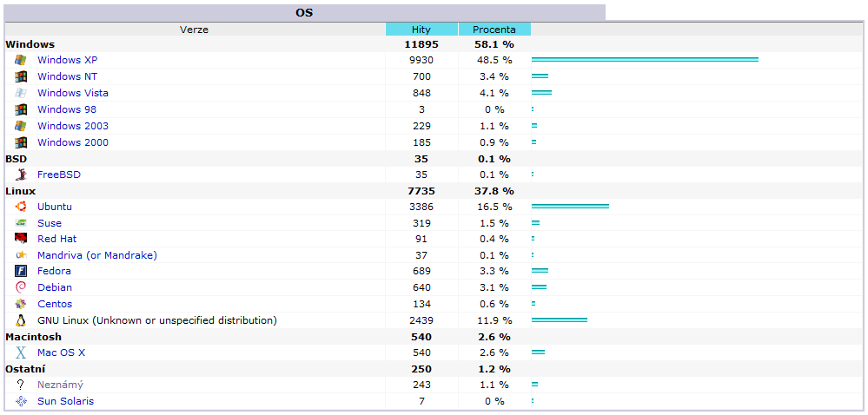Click the percentage value 48.5 %
Viewport: 868px width, 415px height.
click(x=494, y=60)
